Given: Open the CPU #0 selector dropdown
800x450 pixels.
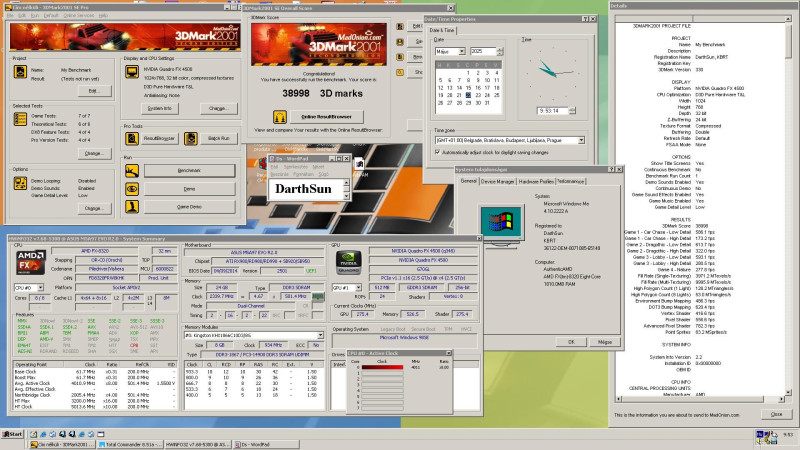Looking at the screenshot, I should pos(40,288).
